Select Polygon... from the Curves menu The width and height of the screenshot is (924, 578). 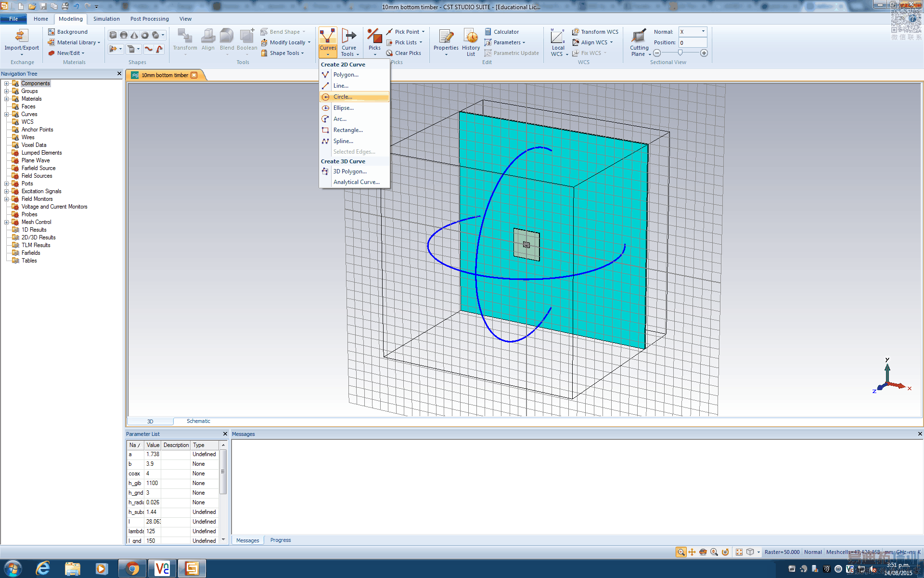355,75
